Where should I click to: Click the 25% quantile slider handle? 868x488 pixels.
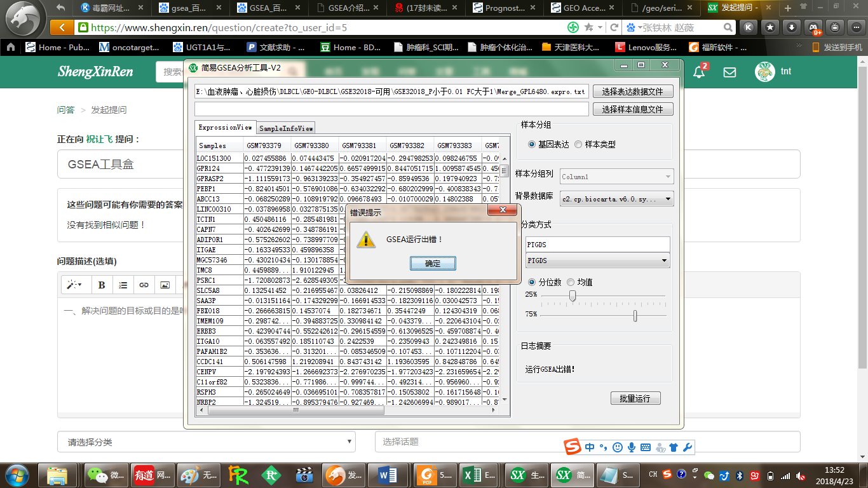[x=573, y=295]
